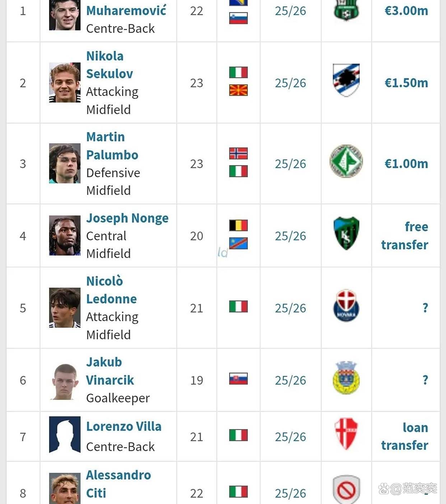Open the Sassuolo club badge
Screen dimensions: 446x504
(346, 10)
